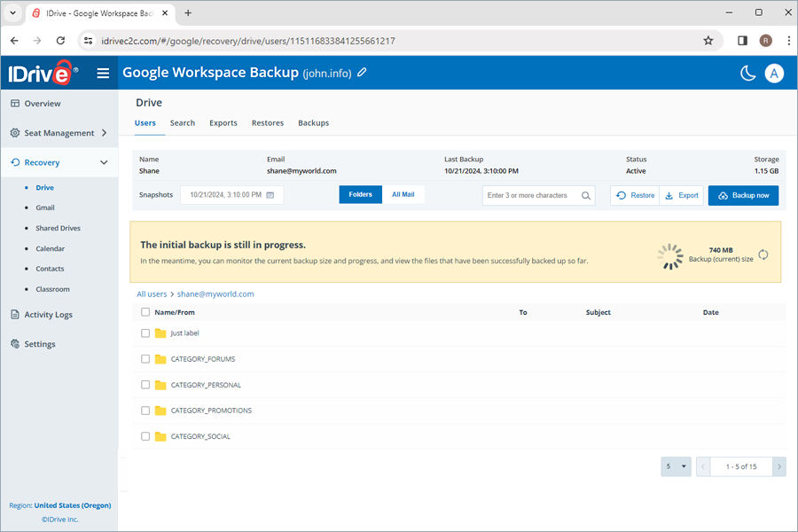This screenshot has width=798, height=532.
Task: Open the account avatar labeled A
Action: 774,74
